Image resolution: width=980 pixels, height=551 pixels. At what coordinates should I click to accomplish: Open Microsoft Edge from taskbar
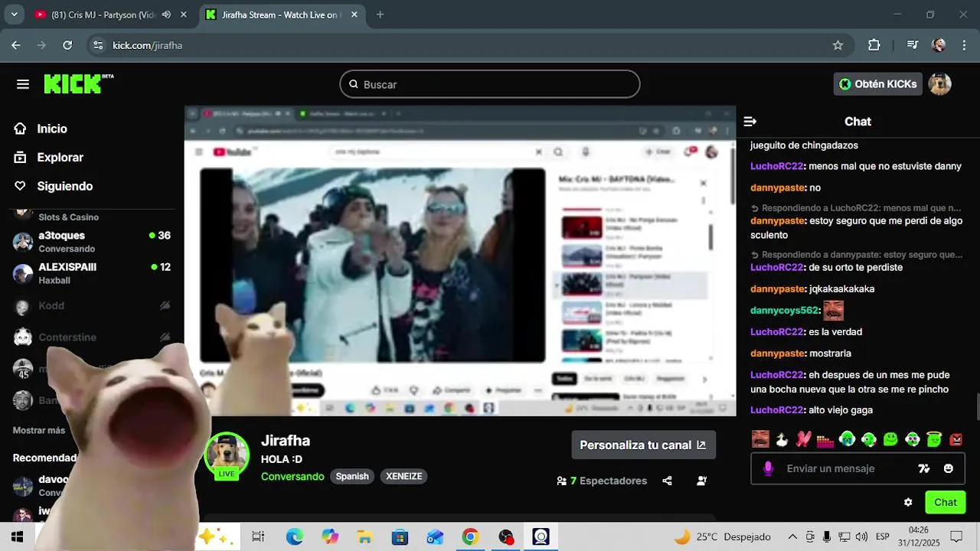coord(294,537)
